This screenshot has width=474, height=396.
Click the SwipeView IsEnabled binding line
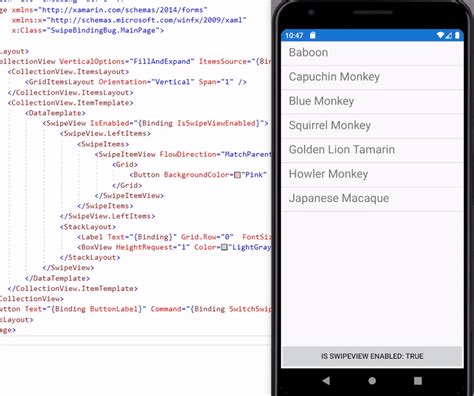(x=155, y=123)
